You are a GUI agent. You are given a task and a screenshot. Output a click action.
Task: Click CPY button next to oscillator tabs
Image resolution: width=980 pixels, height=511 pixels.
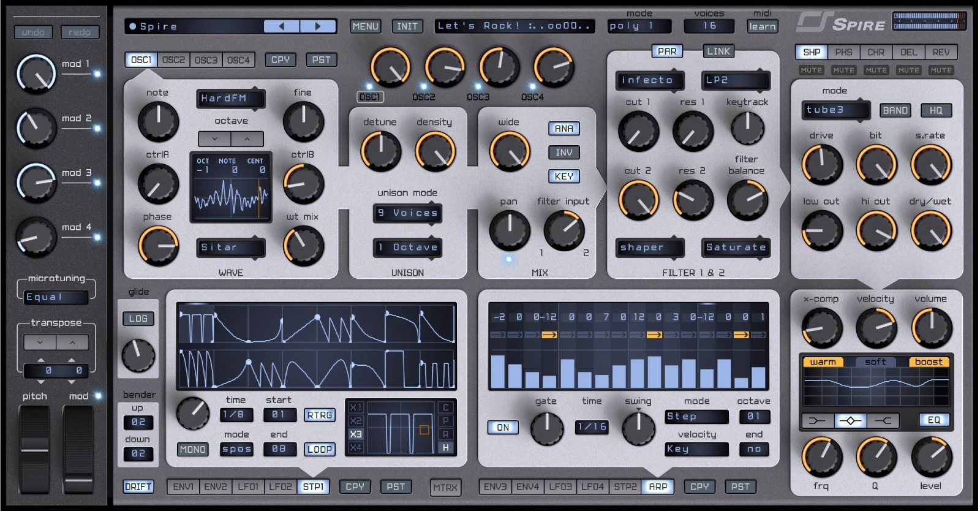281,60
